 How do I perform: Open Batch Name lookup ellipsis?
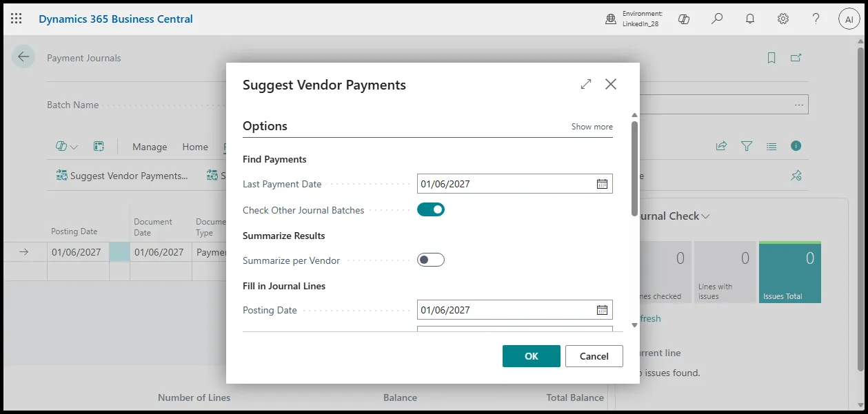[x=799, y=105]
